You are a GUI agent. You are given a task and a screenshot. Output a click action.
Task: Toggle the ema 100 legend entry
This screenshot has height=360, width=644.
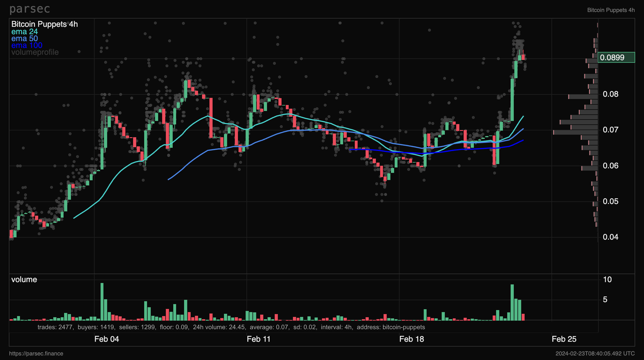click(x=27, y=45)
